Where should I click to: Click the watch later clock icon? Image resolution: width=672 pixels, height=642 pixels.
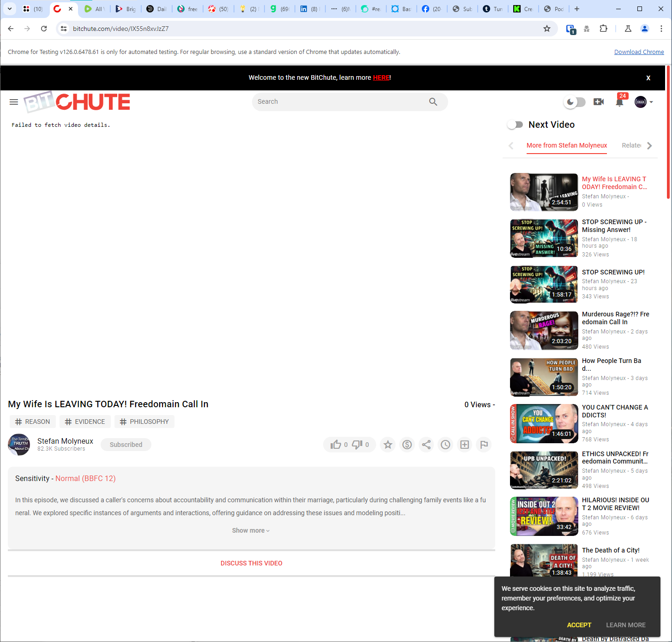pos(445,445)
